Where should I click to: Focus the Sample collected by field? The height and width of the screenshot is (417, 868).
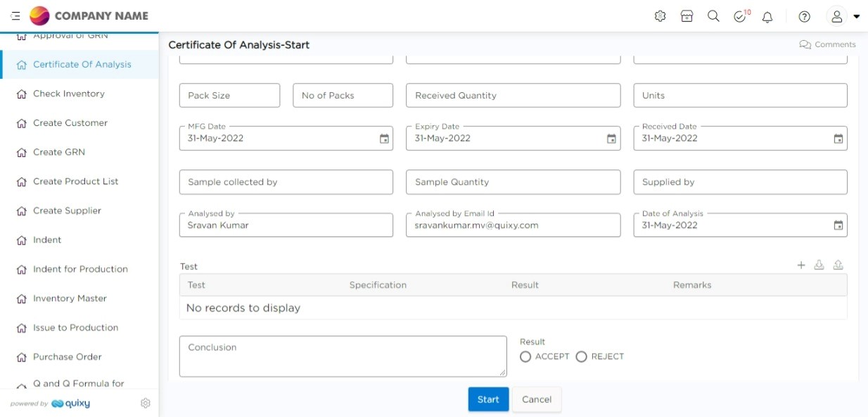[x=286, y=182]
